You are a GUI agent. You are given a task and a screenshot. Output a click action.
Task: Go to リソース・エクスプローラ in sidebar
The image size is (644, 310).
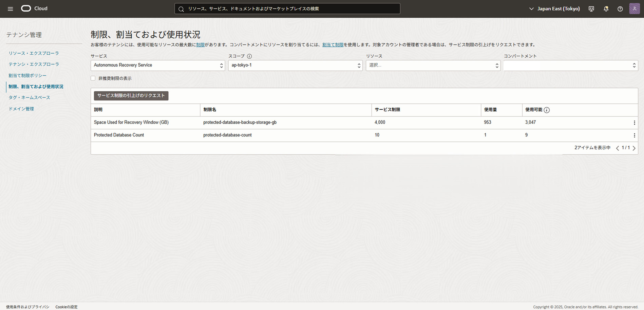pyautogui.click(x=34, y=53)
